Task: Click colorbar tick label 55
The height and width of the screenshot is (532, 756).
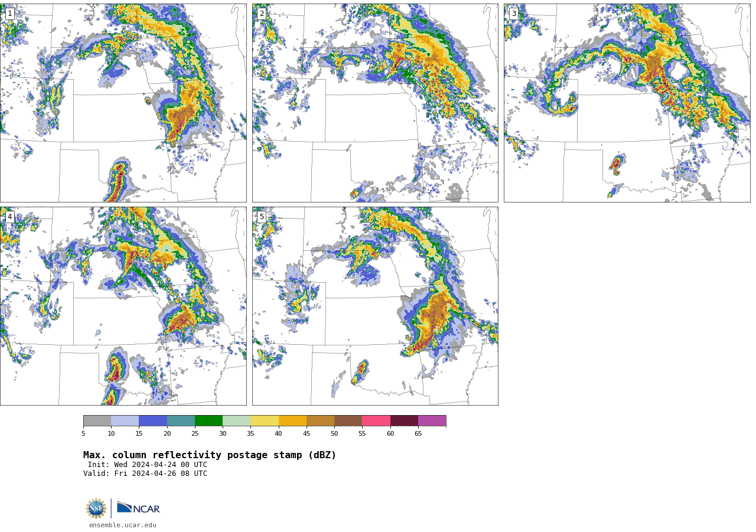Action: click(x=362, y=434)
